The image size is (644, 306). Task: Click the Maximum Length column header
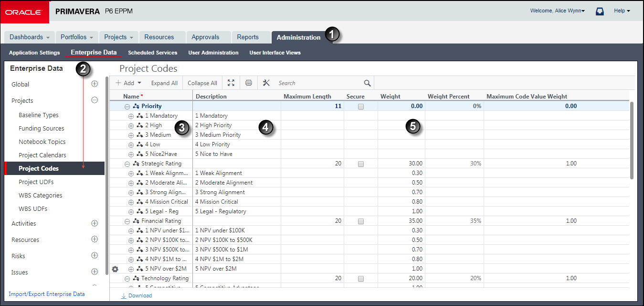pos(307,96)
